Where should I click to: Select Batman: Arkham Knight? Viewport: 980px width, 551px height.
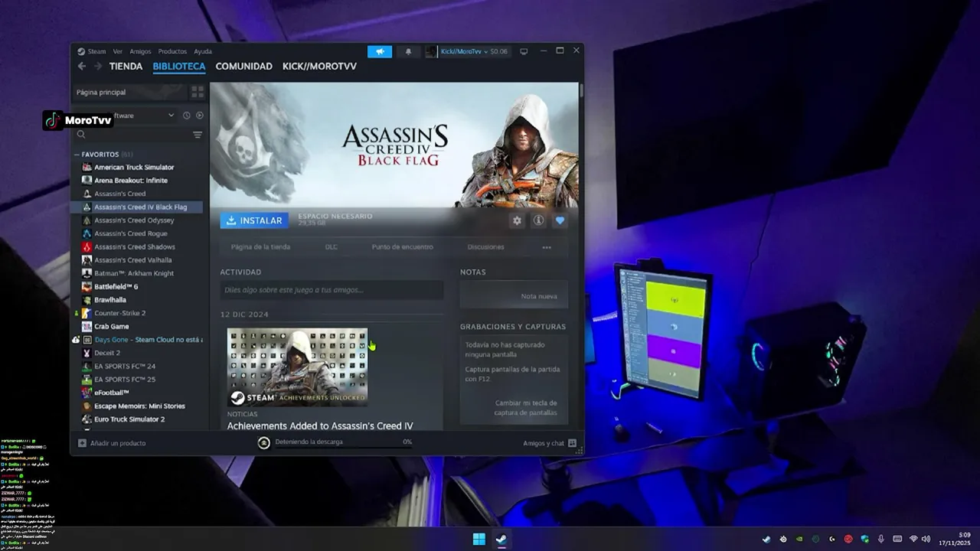[134, 273]
